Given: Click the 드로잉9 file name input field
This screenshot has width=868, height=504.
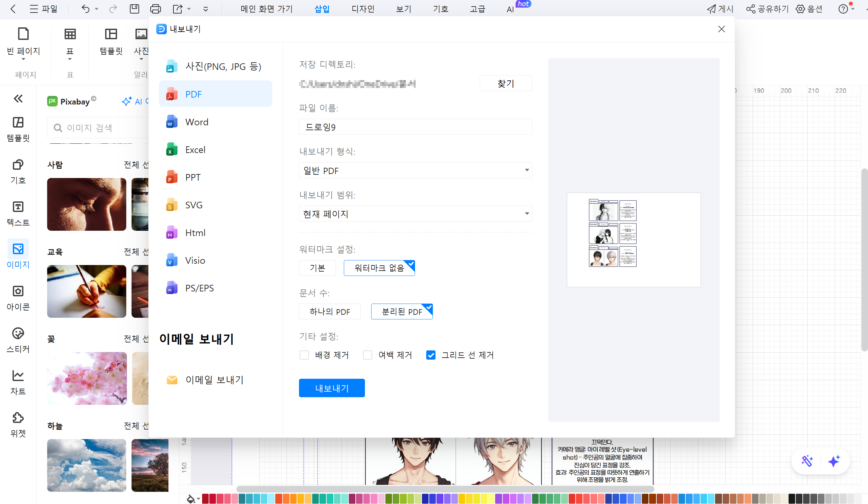Looking at the screenshot, I should point(416,127).
